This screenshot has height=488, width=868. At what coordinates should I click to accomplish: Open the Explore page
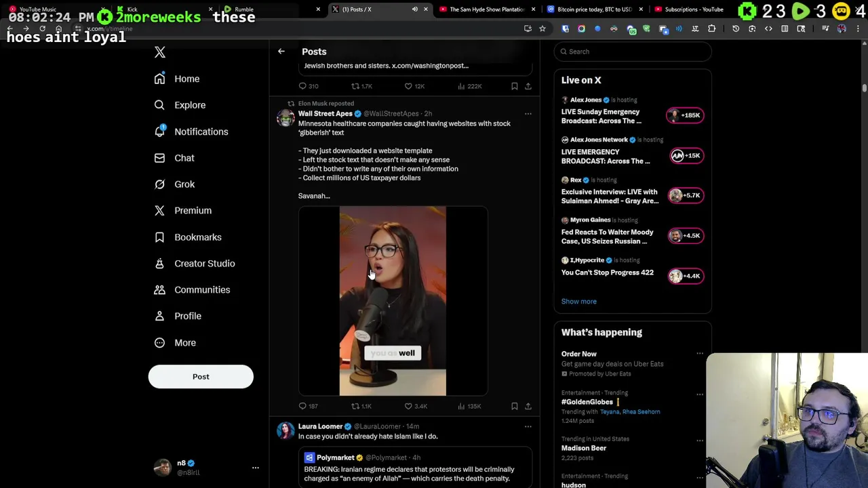coord(180,105)
